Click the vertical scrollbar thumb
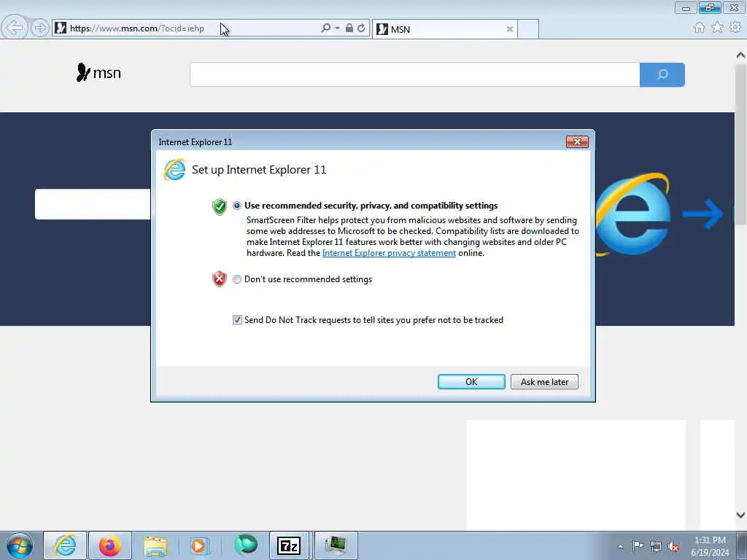Viewport: 747px width, 560px height. (740, 144)
